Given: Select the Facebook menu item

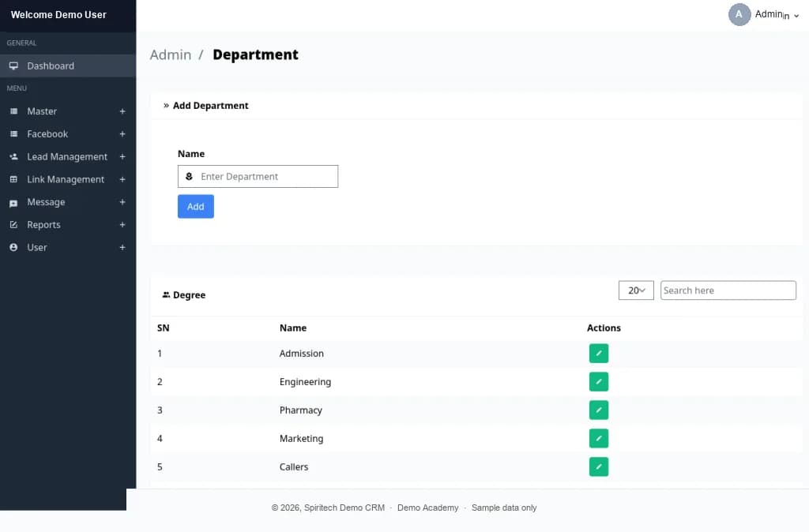Looking at the screenshot, I should point(68,133).
